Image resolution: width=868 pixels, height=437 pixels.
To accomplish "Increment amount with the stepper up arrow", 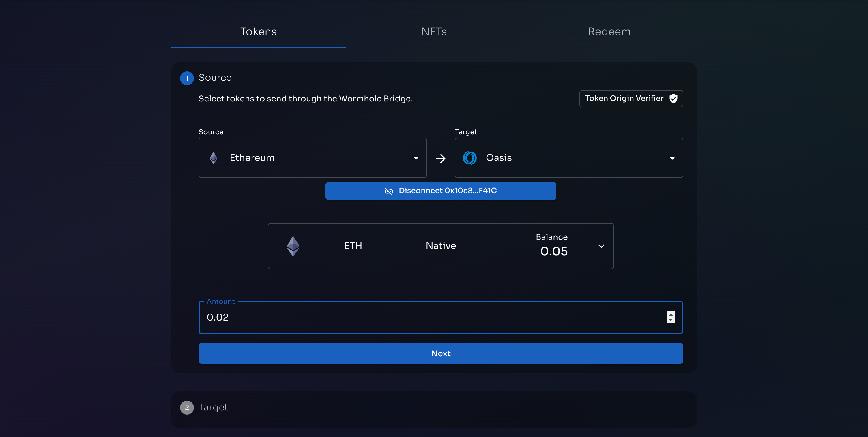I will (x=671, y=314).
